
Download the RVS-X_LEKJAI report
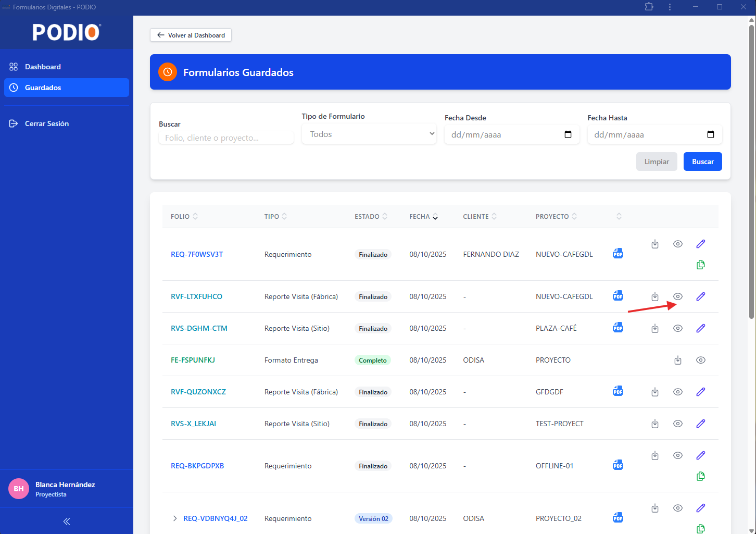(655, 424)
